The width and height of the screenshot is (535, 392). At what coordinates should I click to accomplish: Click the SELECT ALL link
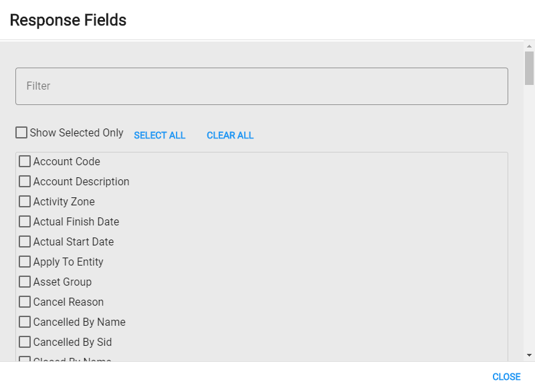[159, 135]
